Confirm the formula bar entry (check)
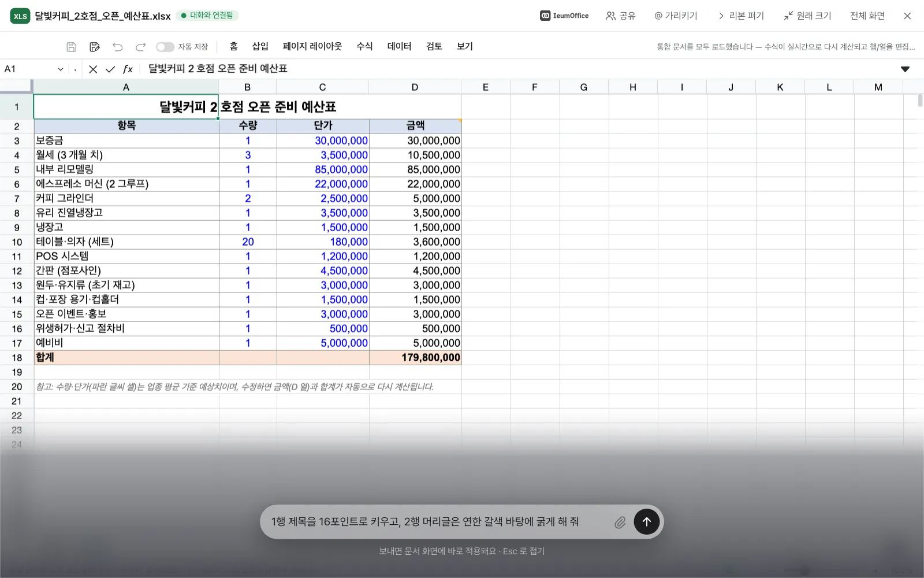Image resolution: width=924 pixels, height=578 pixels. click(110, 69)
